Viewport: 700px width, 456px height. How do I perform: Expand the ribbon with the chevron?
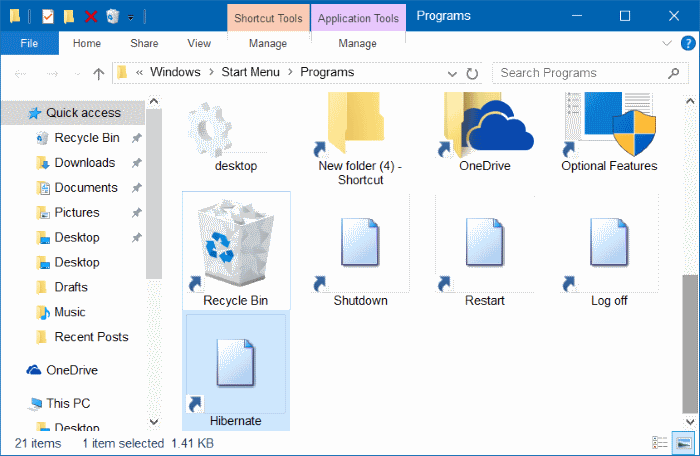click(667, 43)
